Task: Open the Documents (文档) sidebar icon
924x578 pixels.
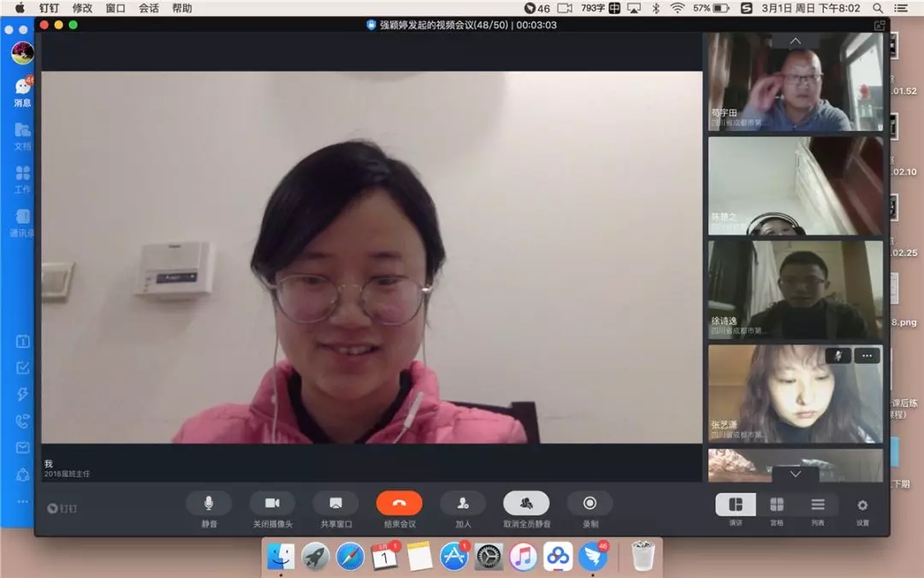Action: pyautogui.click(x=22, y=131)
